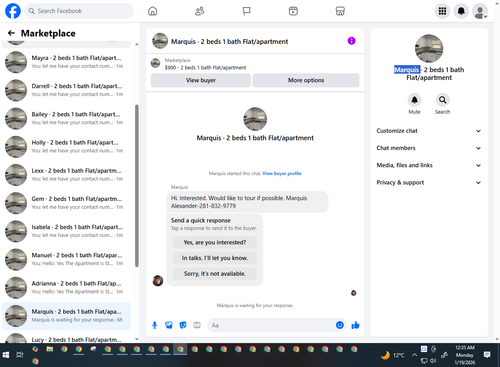Click the $900 listing summary text
500x367 pixels.
point(205,68)
